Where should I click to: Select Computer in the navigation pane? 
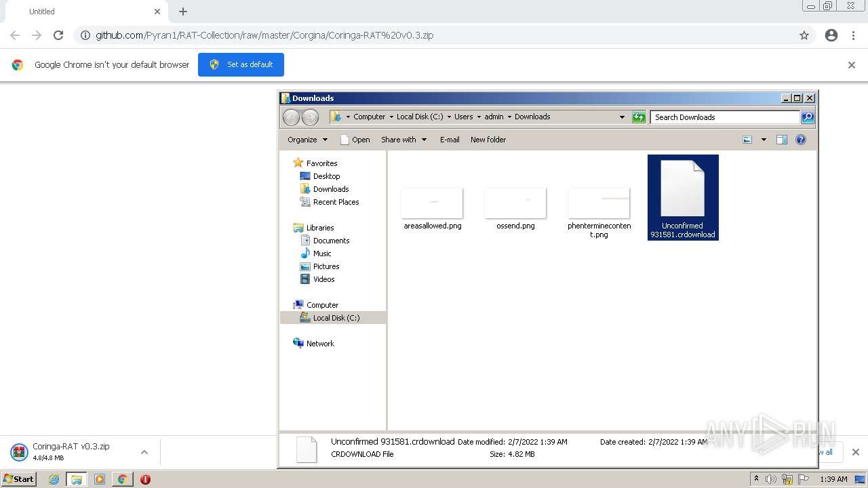coord(316,305)
